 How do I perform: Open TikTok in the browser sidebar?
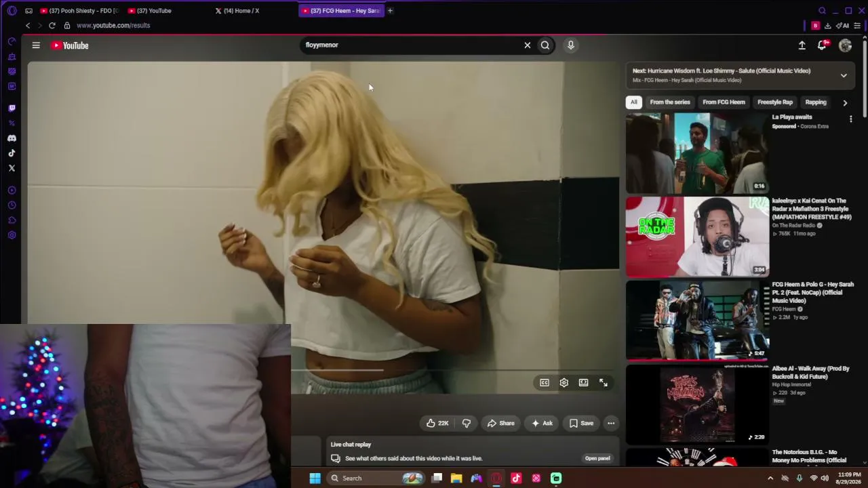point(12,153)
